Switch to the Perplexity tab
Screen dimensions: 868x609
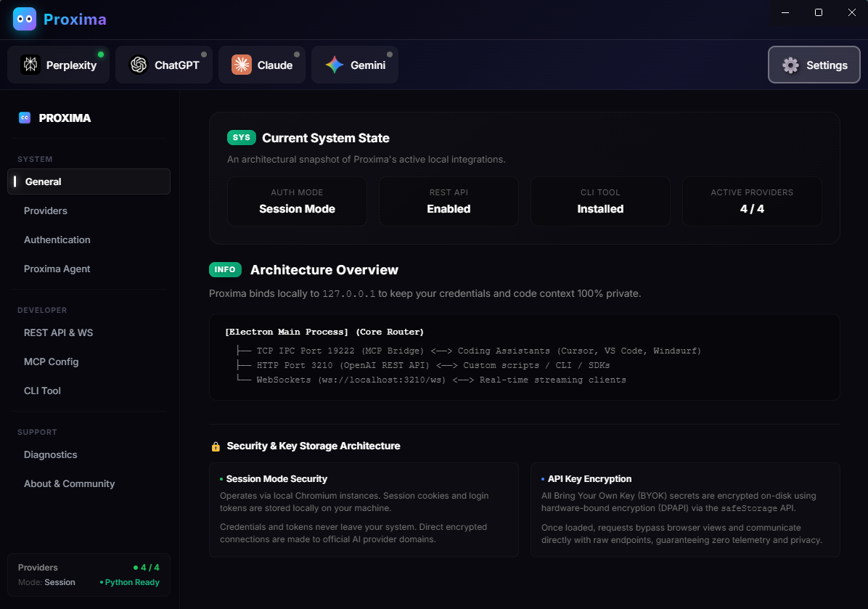pyautogui.click(x=59, y=65)
